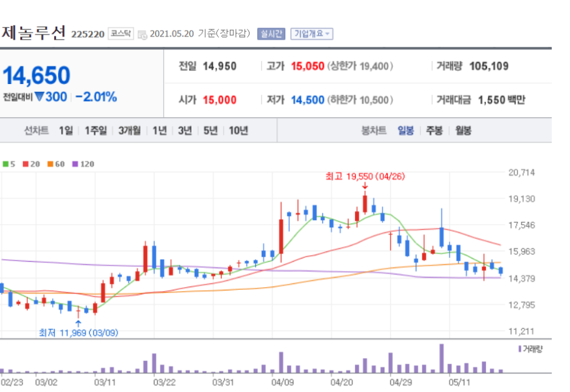Click the -2.01% change value
Viewport: 570px width, 392px height.
96,97
